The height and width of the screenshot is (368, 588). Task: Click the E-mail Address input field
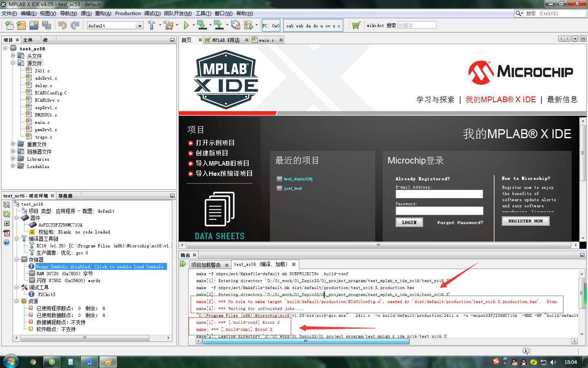pos(439,194)
